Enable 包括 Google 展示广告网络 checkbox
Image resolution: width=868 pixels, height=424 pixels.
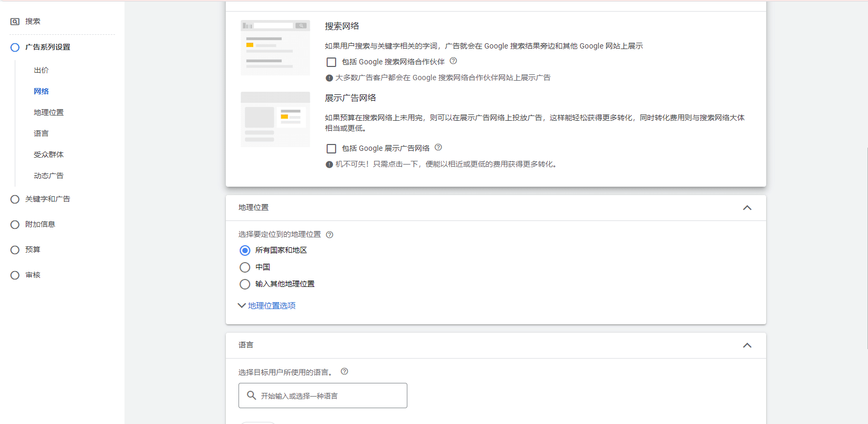pyautogui.click(x=331, y=149)
